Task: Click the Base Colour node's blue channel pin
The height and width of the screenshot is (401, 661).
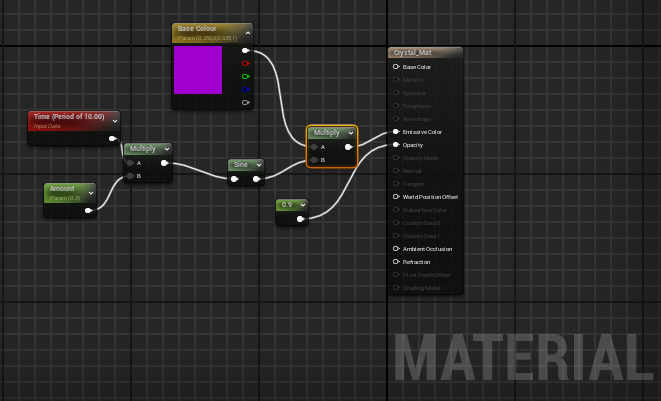Action: click(x=246, y=89)
